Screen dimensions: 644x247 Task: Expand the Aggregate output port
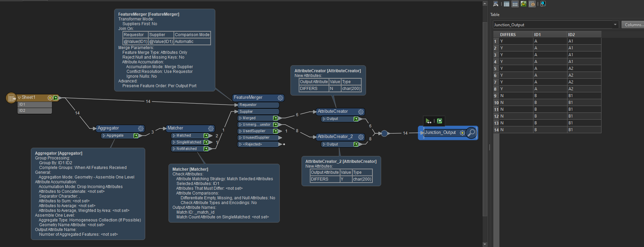[x=104, y=136]
